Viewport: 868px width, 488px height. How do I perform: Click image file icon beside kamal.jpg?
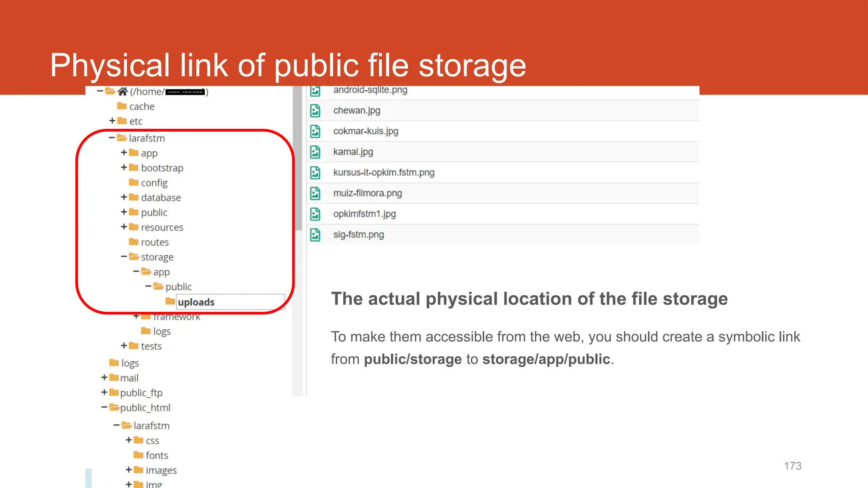tap(315, 152)
